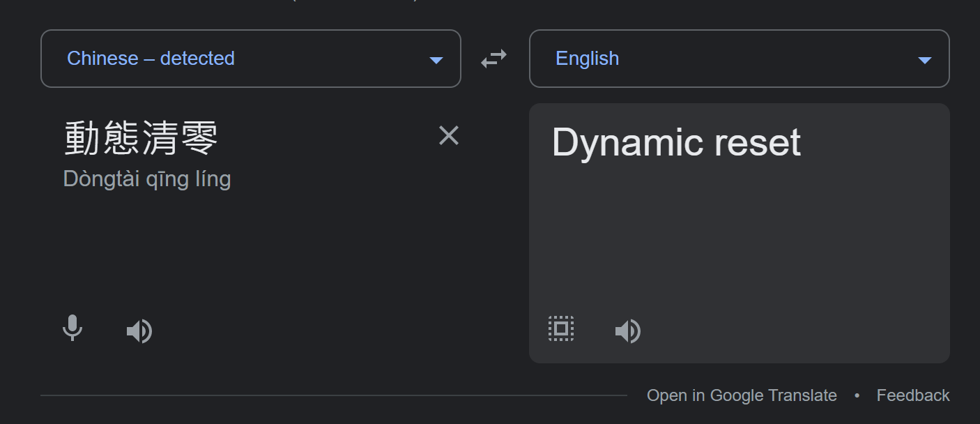
Task: Click the Feedback link
Action: (913, 395)
